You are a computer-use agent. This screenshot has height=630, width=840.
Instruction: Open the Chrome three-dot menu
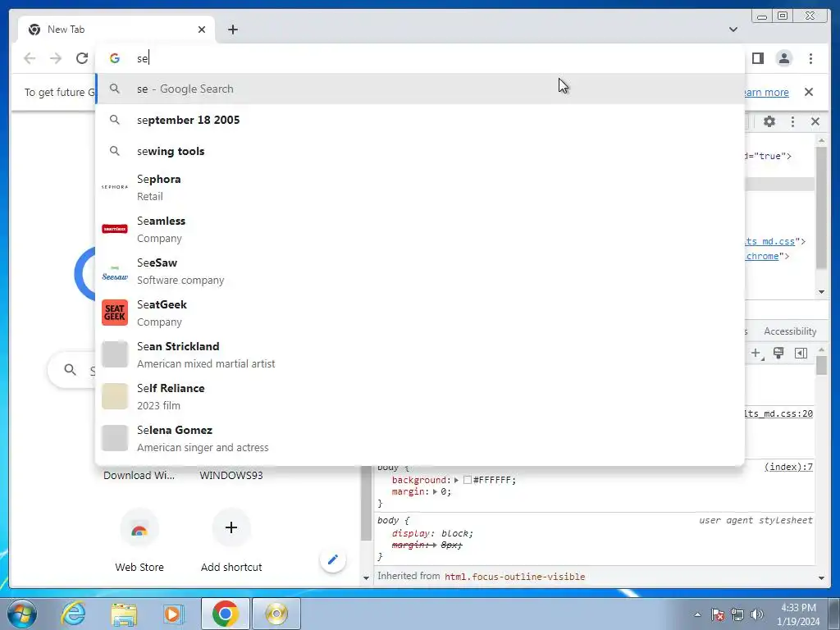tap(810, 58)
